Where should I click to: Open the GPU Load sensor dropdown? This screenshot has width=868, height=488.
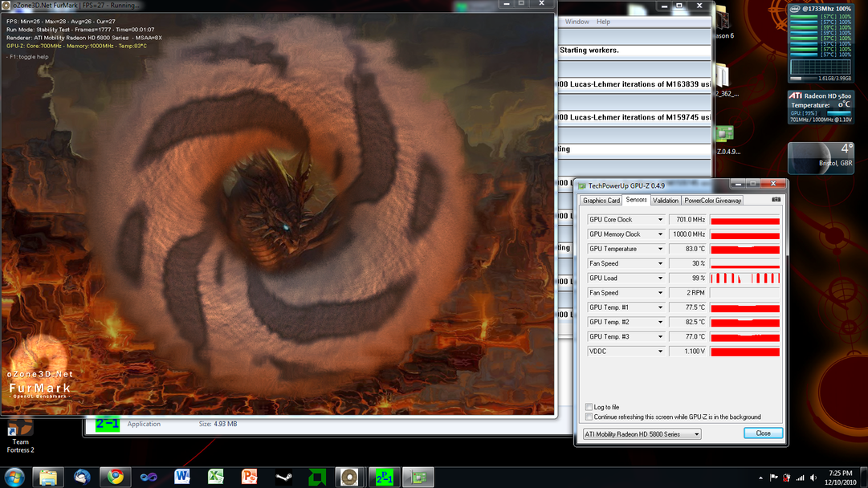coord(660,279)
